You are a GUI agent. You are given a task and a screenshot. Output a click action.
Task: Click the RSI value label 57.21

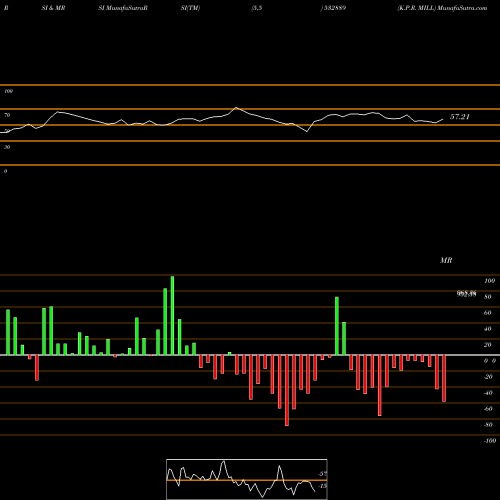(460, 117)
